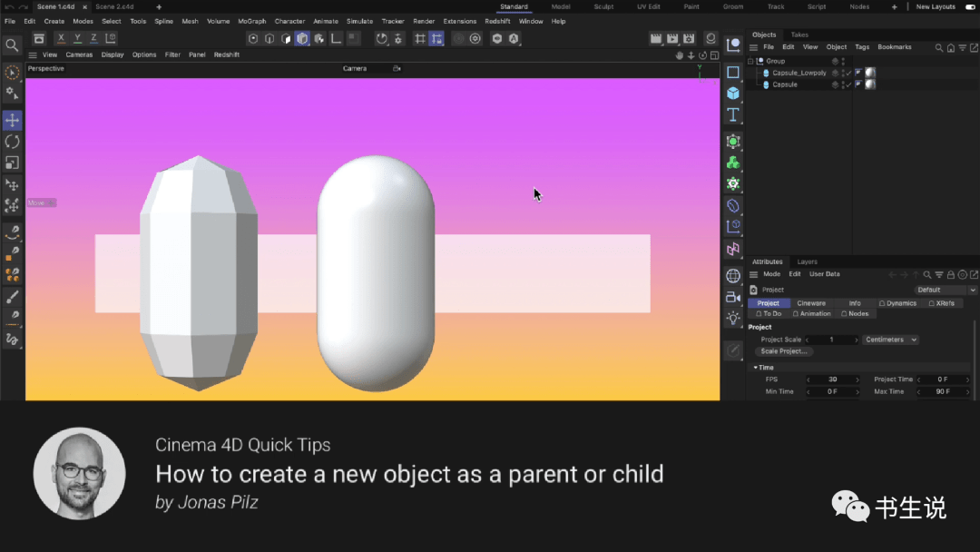Viewport: 980px width, 552px height.
Task: Select the Move tool in the left toolbar
Action: click(x=12, y=121)
